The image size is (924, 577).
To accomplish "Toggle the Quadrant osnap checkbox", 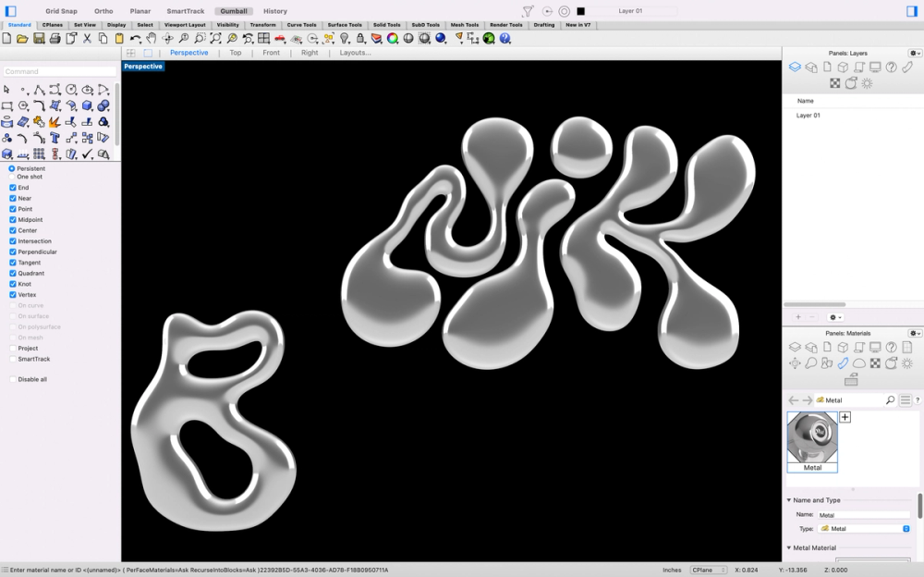I will pos(12,273).
